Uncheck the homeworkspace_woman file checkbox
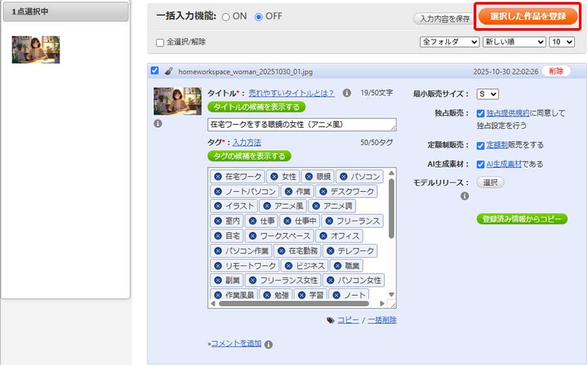This screenshot has height=365, width=588. [154, 71]
